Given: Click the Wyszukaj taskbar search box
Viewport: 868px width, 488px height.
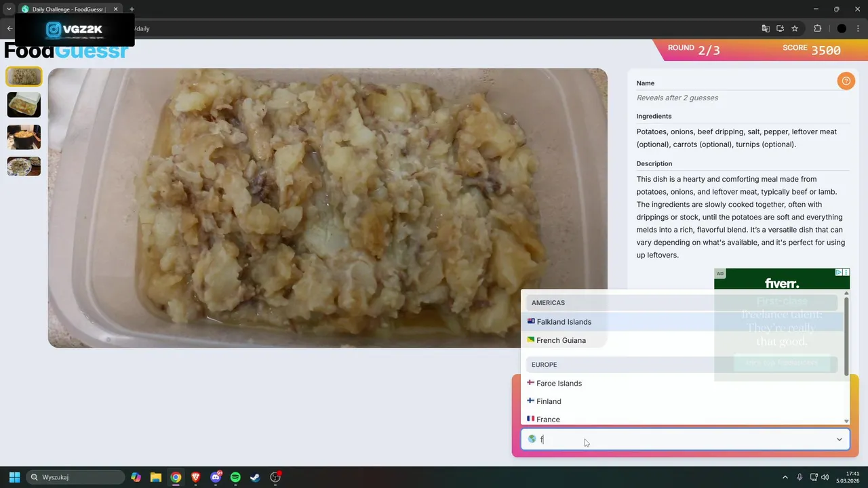Looking at the screenshot, I should [75, 477].
